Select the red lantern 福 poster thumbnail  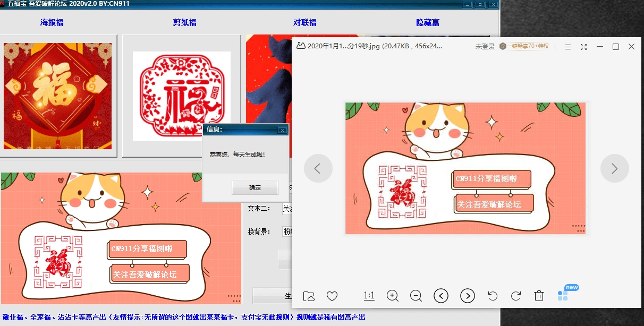pyautogui.click(x=58, y=96)
